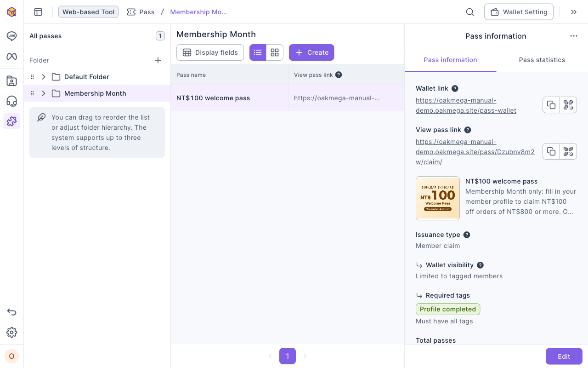Click help icon beside Issuance type

point(467,235)
